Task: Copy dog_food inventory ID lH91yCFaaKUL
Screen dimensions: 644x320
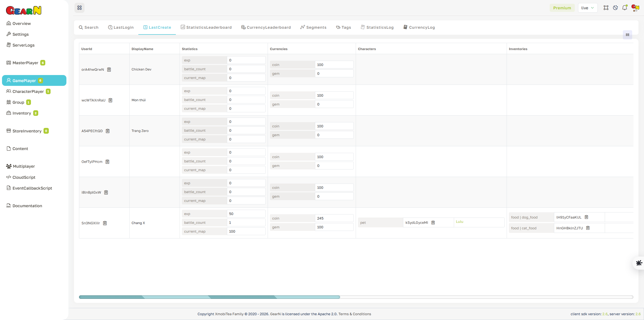Action: [x=586, y=217]
